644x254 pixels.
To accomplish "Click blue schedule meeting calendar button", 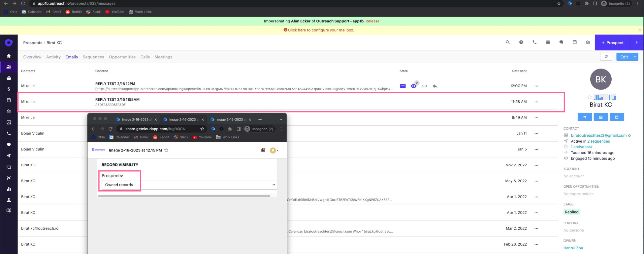I will (617, 117).
